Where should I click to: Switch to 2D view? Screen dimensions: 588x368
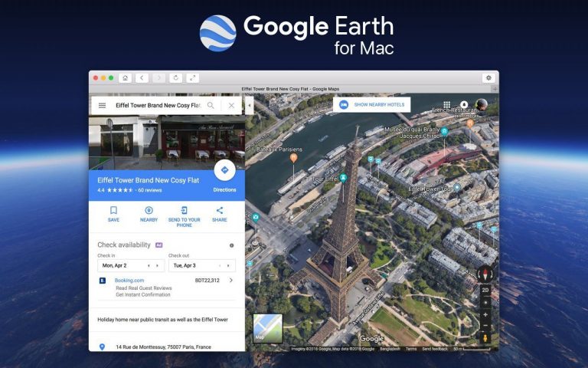(485, 291)
